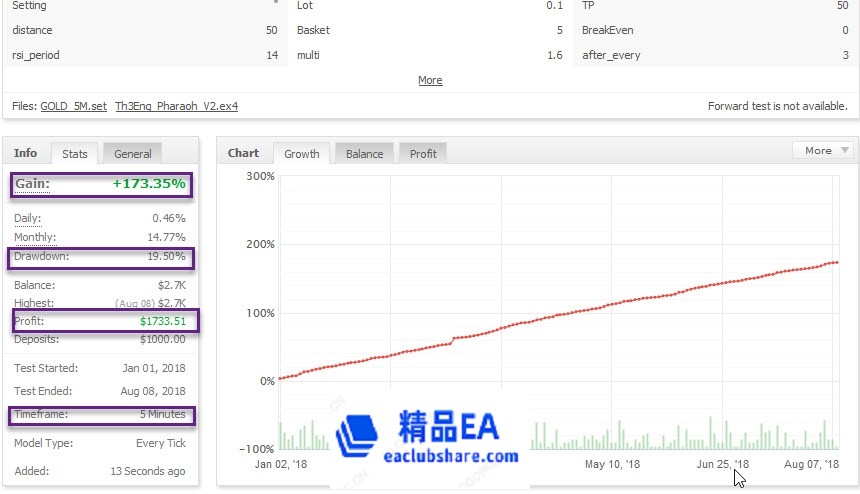Image resolution: width=860 pixels, height=494 pixels.
Task: Click the May 10, '18 axis date
Action: (610, 464)
